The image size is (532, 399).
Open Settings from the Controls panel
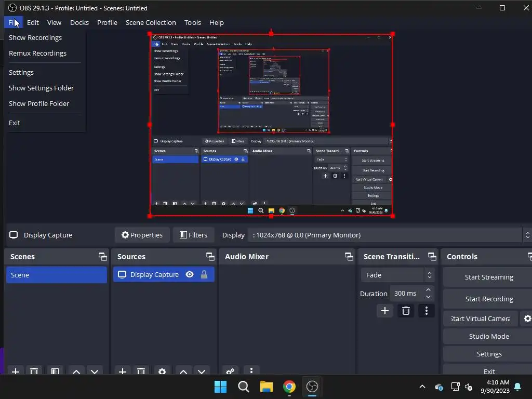(x=488, y=354)
